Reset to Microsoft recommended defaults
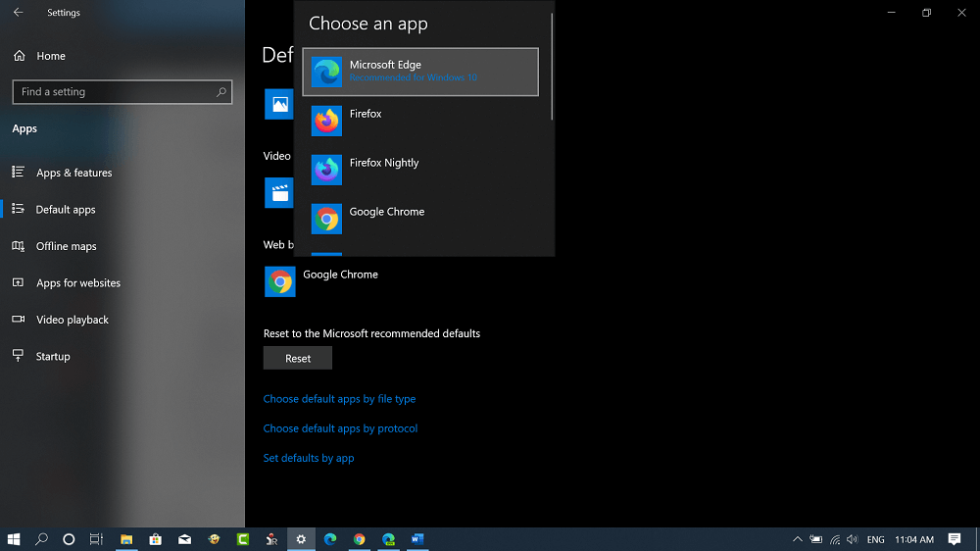980x551 pixels. (298, 359)
